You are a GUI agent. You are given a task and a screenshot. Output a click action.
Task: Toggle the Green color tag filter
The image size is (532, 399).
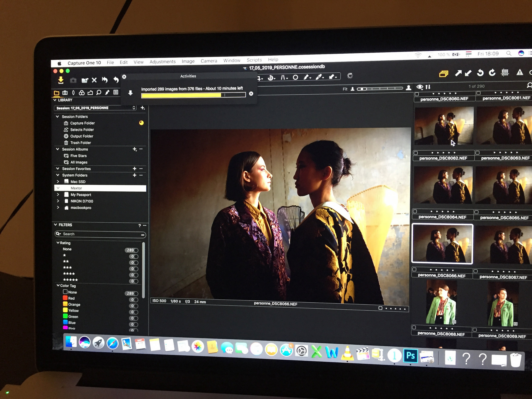(134, 318)
